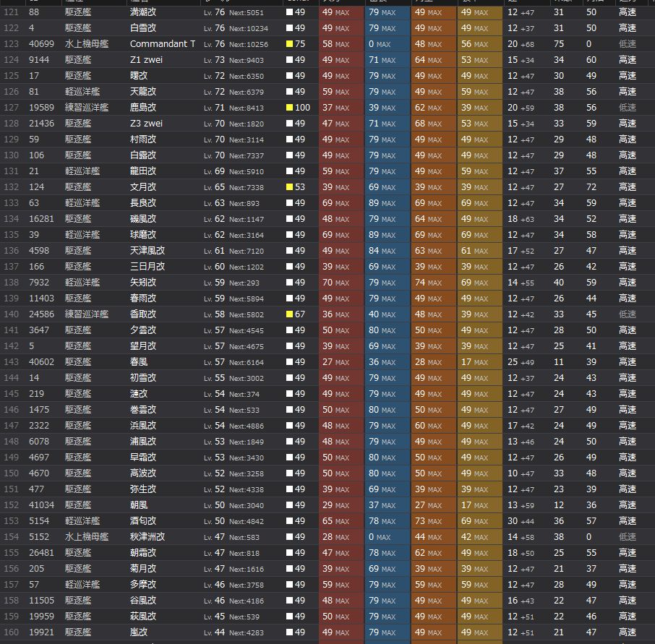Select ship name Commandant T
The image size is (655, 644).
pyautogui.click(x=163, y=44)
